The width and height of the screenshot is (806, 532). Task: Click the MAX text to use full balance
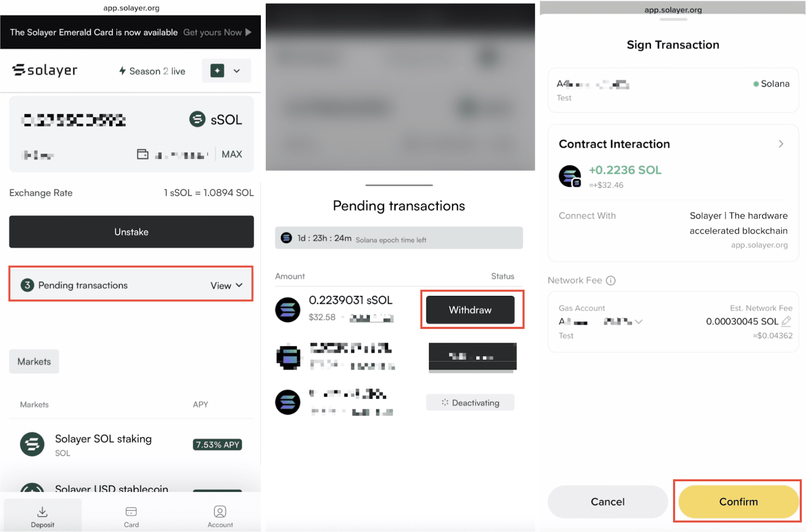pos(232,154)
